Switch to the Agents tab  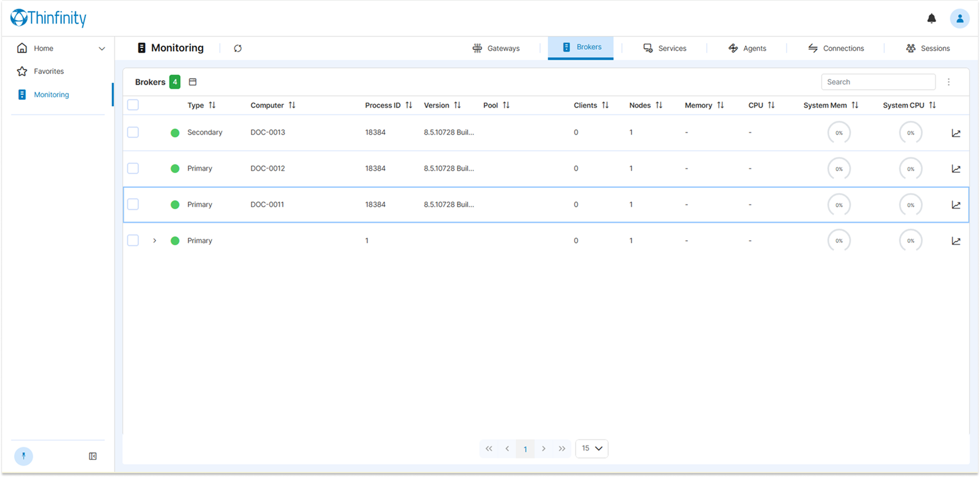coord(747,48)
